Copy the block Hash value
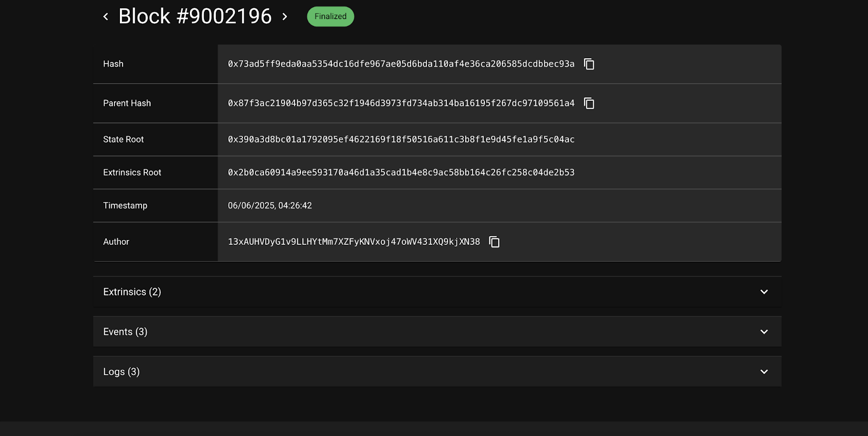The image size is (868, 436). pyautogui.click(x=589, y=64)
